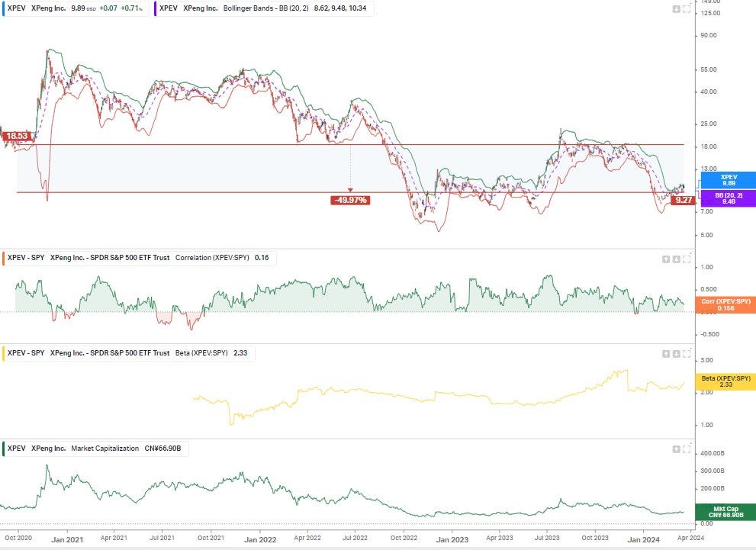Click the green Mkt Cap CN¥ 66.90B axis label

pos(725,512)
